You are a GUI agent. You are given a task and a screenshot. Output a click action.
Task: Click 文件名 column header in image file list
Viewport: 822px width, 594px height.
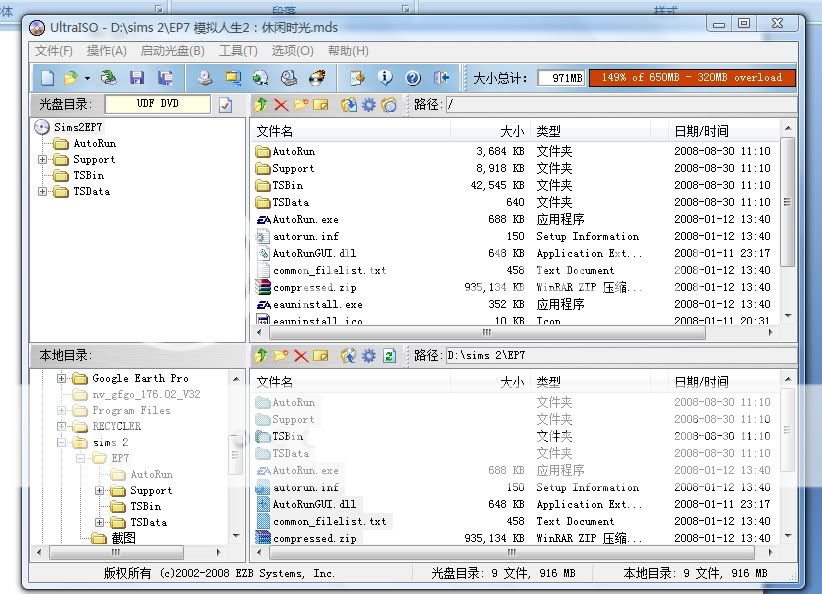tap(275, 131)
